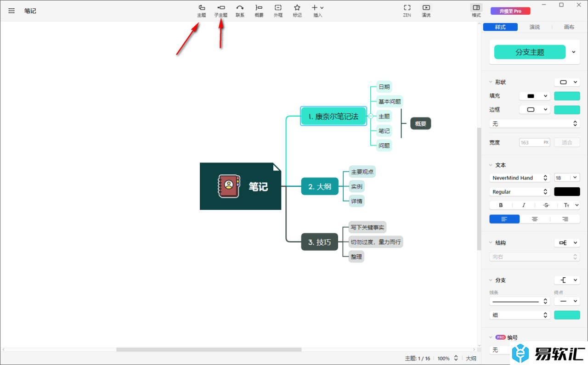Click the 宽度 width input field
The width and height of the screenshot is (588, 365).
(535, 142)
